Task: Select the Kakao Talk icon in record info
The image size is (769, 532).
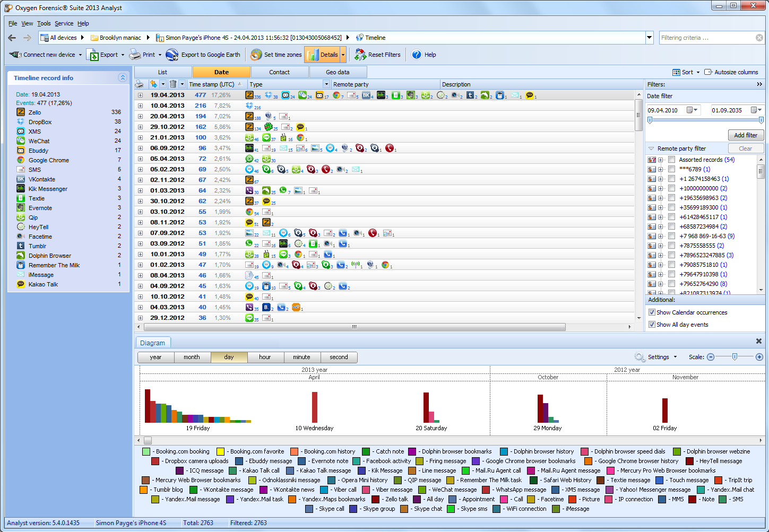Action: click(x=21, y=284)
